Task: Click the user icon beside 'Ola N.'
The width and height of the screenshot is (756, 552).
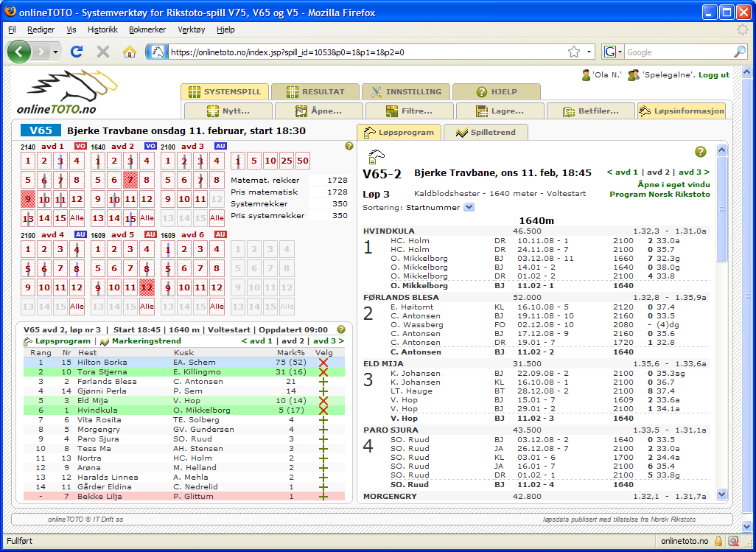Action: (586, 75)
